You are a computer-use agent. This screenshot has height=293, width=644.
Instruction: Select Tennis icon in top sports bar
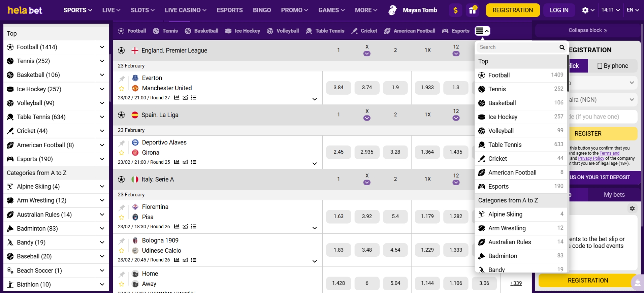[x=156, y=31]
